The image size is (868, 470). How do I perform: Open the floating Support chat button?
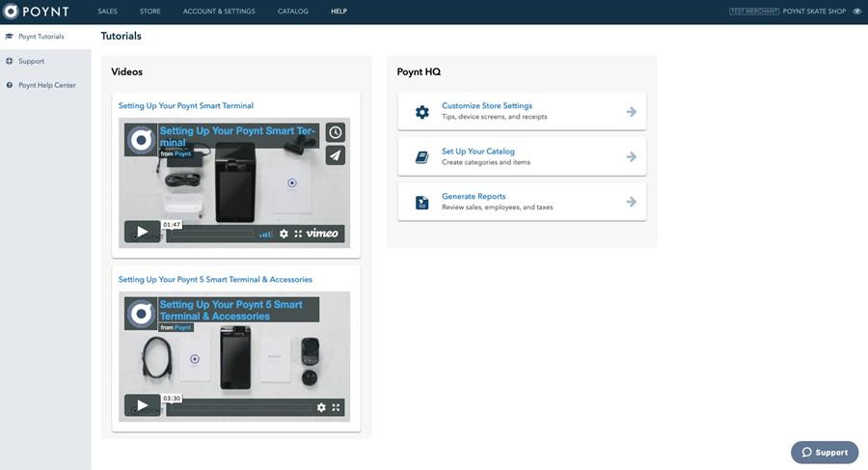(825, 453)
